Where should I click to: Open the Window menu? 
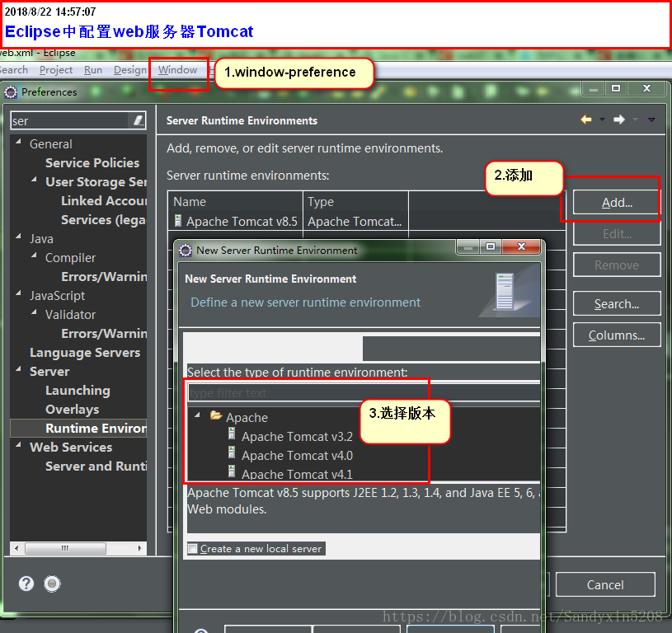coord(177,70)
